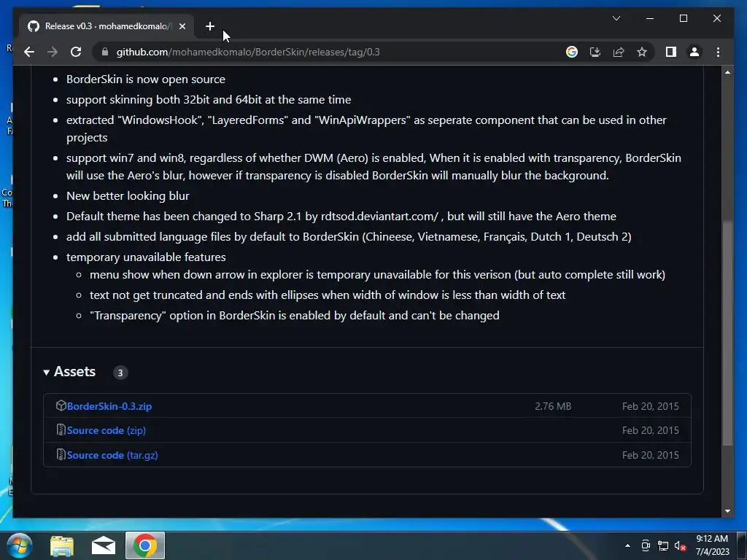The height and width of the screenshot is (560, 747).
Task: Select the Release v0.3 GitHub tab
Action: click(x=107, y=26)
